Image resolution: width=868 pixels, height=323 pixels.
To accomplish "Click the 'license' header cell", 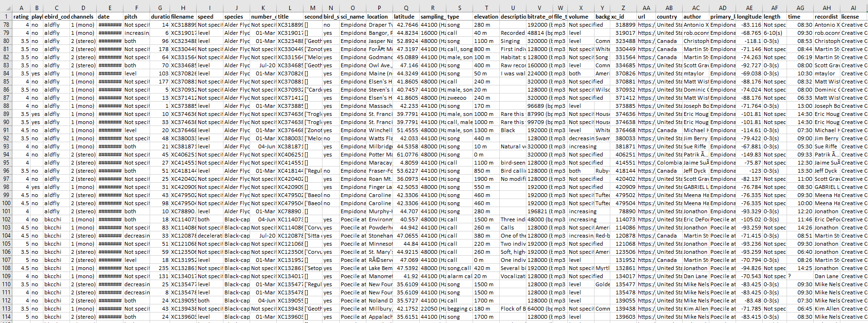I will point(853,16).
